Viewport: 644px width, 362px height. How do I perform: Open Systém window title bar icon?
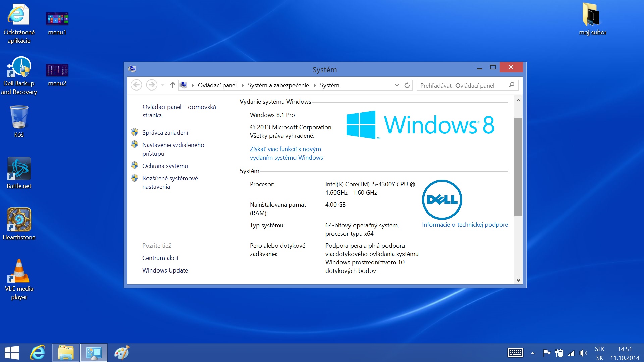click(x=132, y=69)
